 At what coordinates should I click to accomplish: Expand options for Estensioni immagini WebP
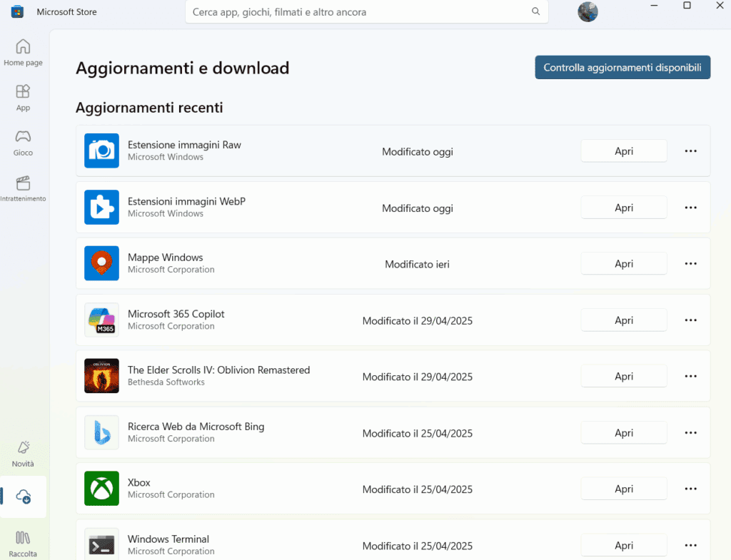(x=690, y=207)
